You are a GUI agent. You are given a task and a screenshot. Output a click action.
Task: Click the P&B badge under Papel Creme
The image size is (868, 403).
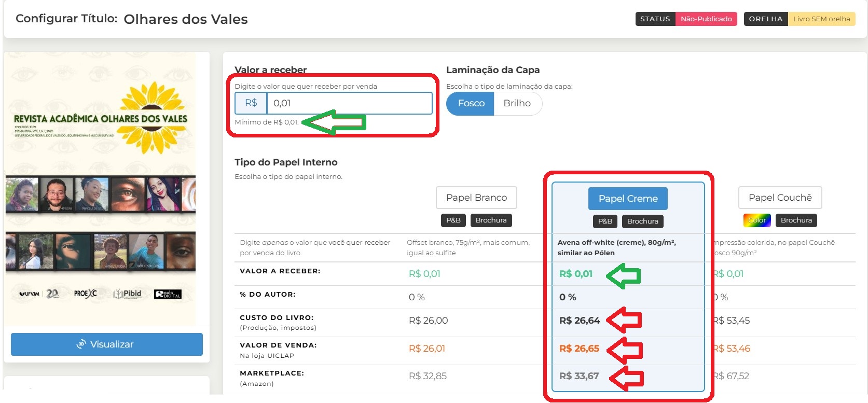(605, 221)
